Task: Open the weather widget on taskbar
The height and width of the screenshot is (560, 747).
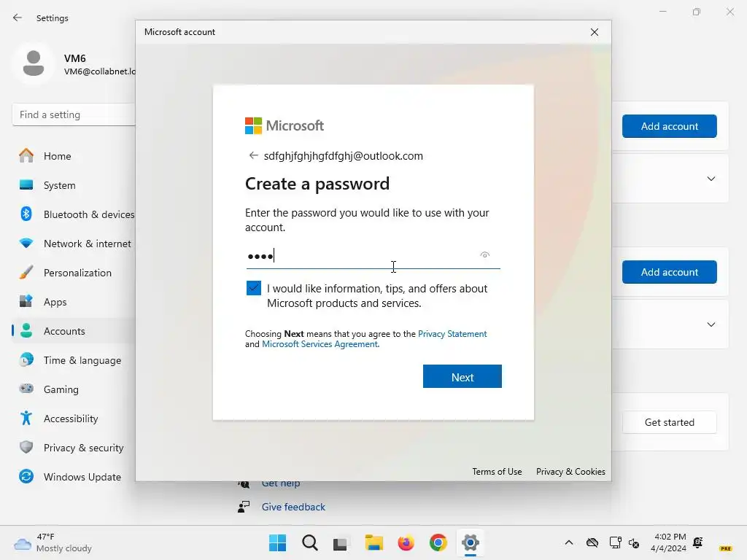Action: [53, 542]
